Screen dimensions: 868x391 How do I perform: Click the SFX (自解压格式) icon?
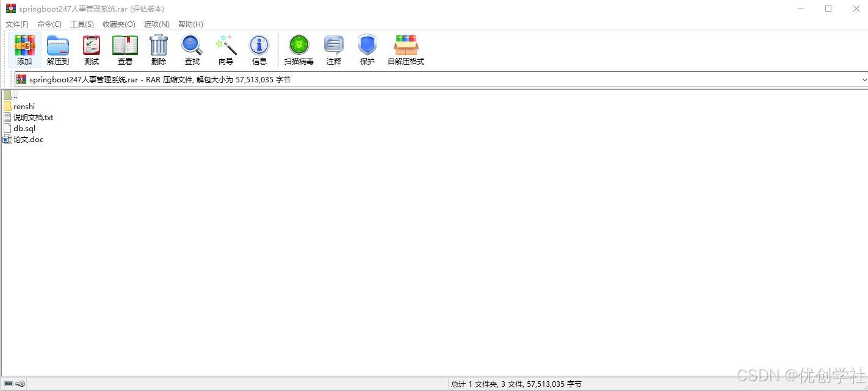[406, 45]
